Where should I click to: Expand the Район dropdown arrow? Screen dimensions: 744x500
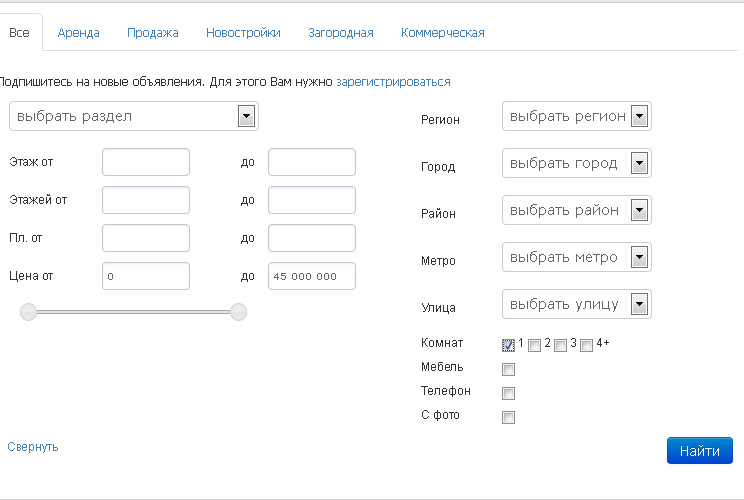(639, 210)
